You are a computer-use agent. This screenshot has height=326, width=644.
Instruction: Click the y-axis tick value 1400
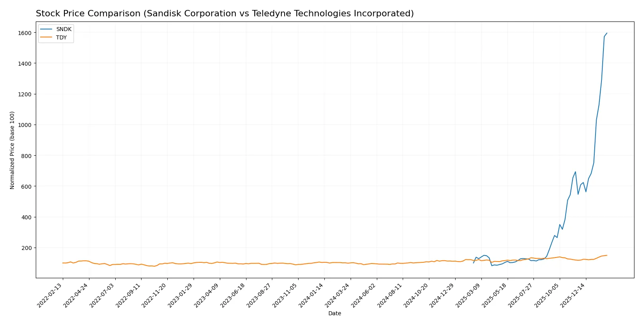[25, 63]
